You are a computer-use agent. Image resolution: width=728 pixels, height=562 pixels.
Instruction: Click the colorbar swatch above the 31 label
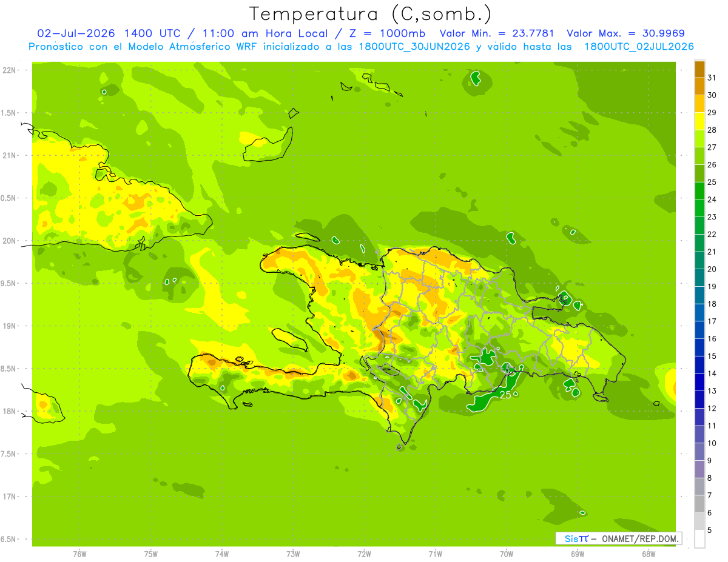(x=699, y=69)
